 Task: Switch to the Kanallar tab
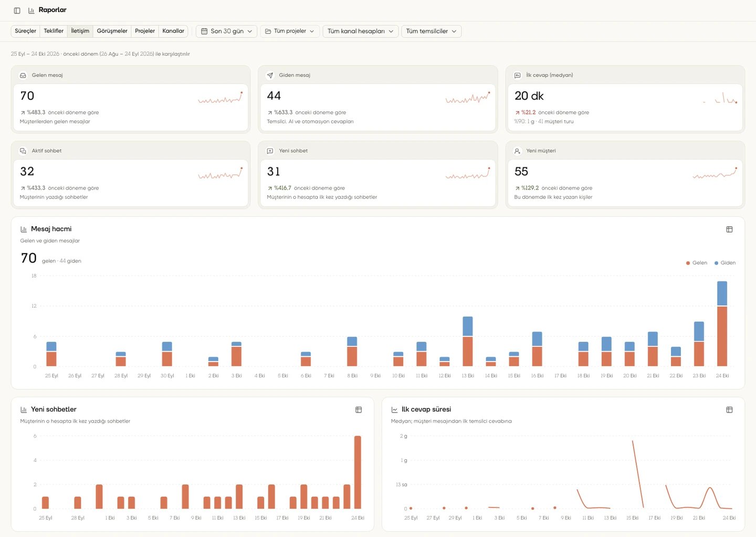pyautogui.click(x=173, y=31)
